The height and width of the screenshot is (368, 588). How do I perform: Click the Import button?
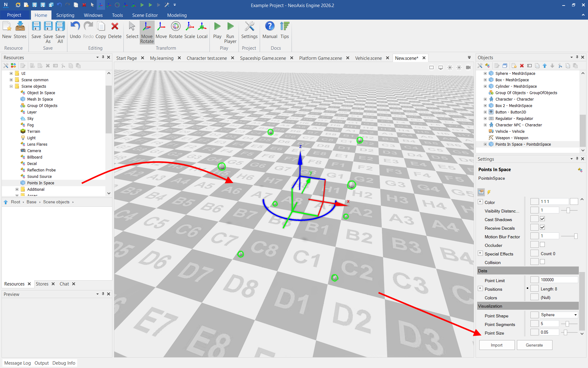pyautogui.click(x=497, y=345)
